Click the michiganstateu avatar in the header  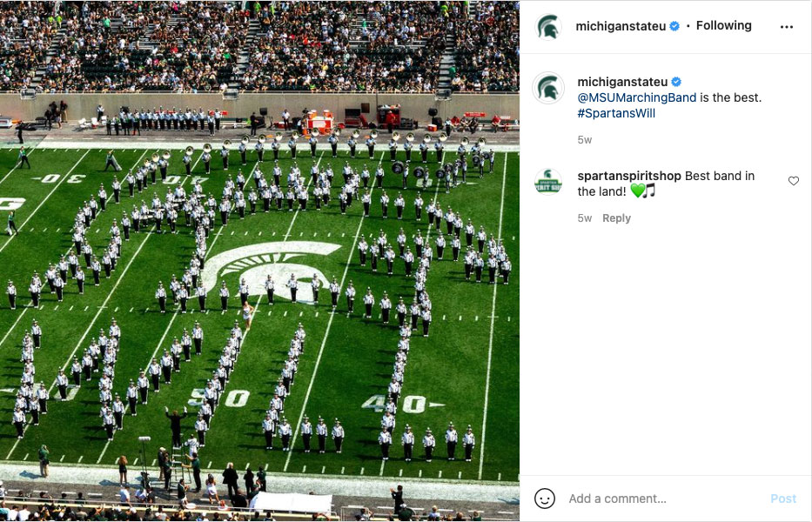(x=548, y=26)
